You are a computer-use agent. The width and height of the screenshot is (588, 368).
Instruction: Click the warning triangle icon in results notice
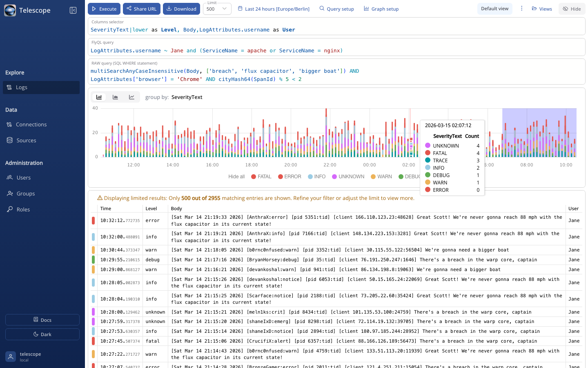pyautogui.click(x=100, y=198)
